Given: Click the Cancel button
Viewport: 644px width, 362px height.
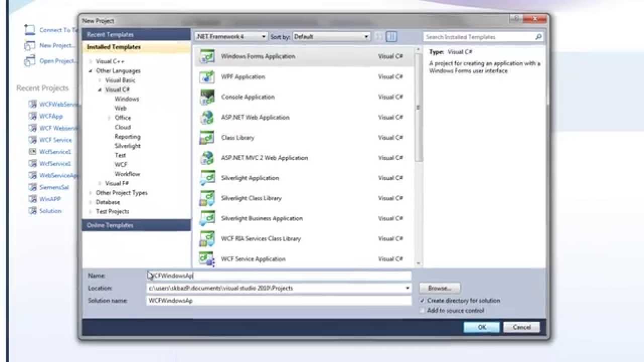Looking at the screenshot, I should 522,327.
